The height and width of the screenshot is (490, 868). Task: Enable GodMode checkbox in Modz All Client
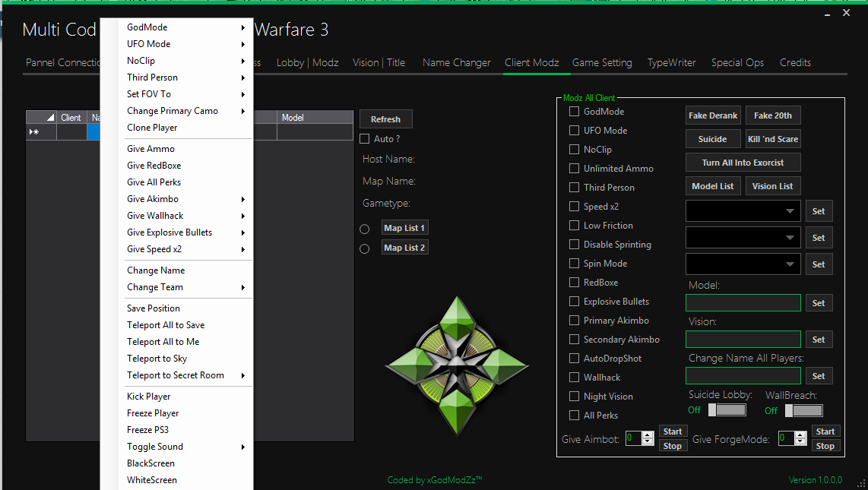575,111
